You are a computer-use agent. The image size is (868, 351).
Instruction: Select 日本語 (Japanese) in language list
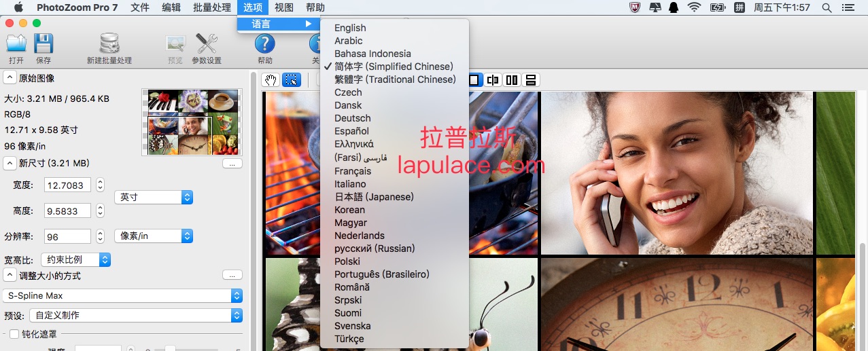click(x=374, y=197)
